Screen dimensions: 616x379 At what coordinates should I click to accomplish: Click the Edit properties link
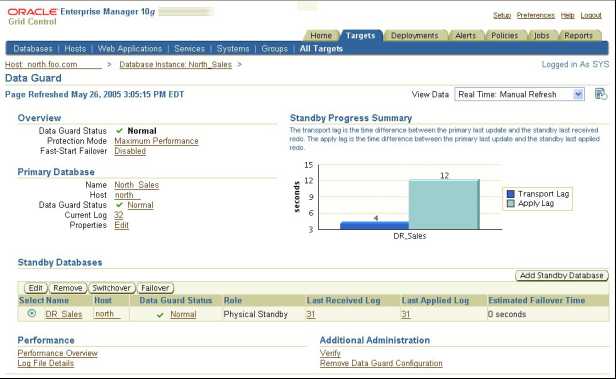click(121, 225)
